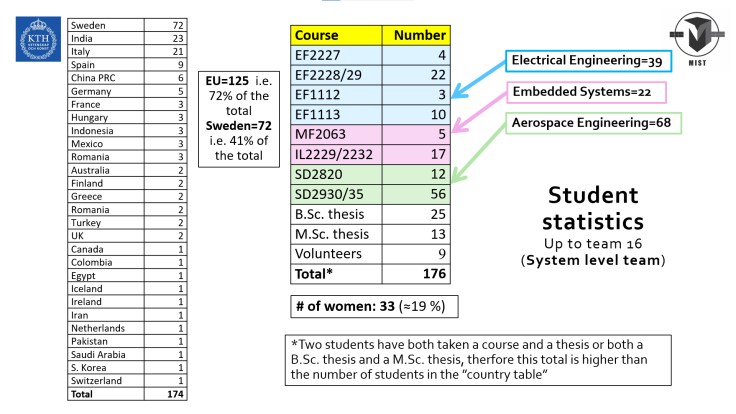Click the Course column header

[x=322, y=35]
